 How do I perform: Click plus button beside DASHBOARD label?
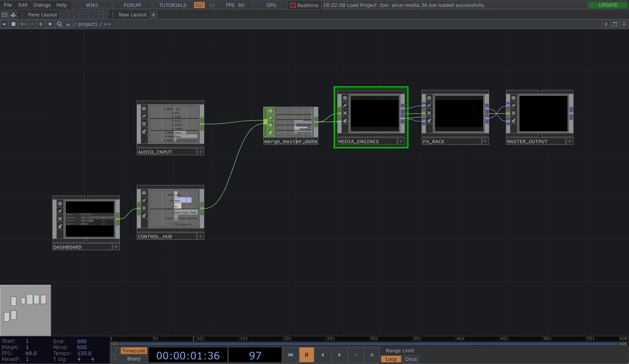(116, 247)
